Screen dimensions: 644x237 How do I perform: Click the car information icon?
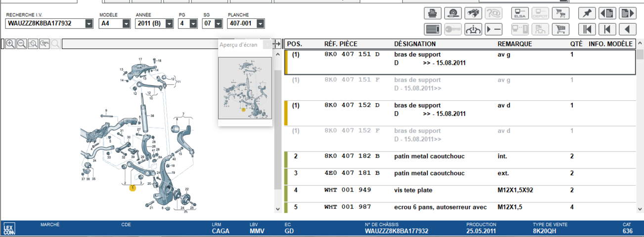click(473, 29)
